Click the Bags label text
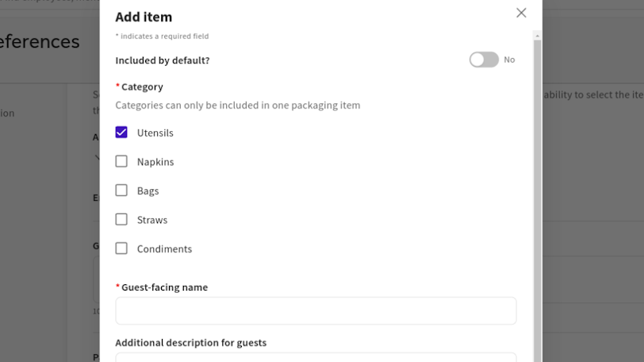Viewport: 644px width, 362px height. [148, 191]
